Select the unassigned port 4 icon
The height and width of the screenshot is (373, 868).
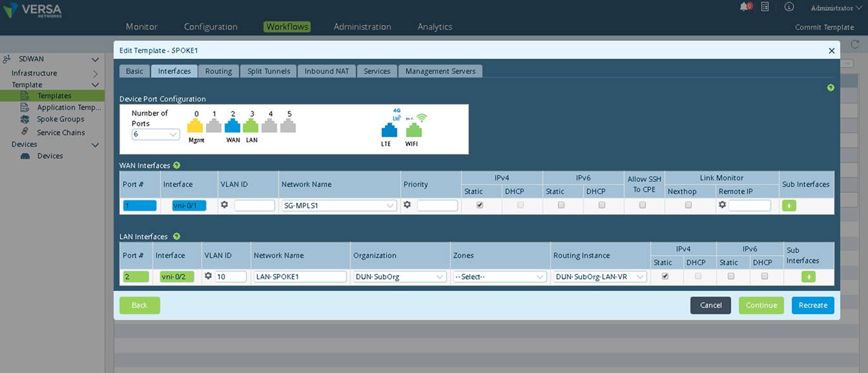point(269,125)
